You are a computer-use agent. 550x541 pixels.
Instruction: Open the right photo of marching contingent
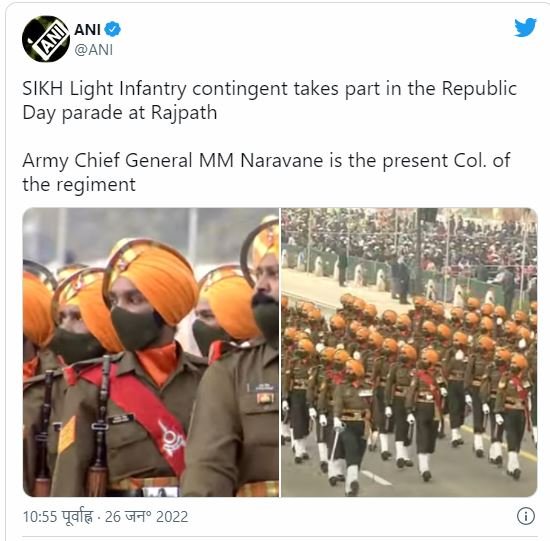[409, 352]
